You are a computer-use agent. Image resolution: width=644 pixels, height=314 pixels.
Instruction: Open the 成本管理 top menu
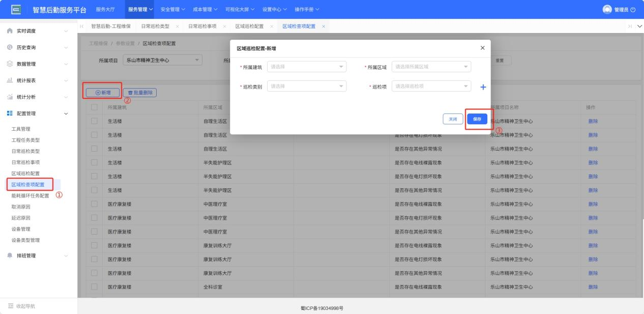(205, 10)
